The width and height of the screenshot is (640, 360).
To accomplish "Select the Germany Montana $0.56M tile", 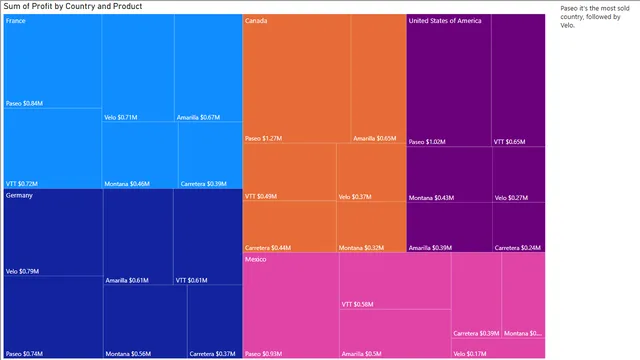I will point(145,322).
